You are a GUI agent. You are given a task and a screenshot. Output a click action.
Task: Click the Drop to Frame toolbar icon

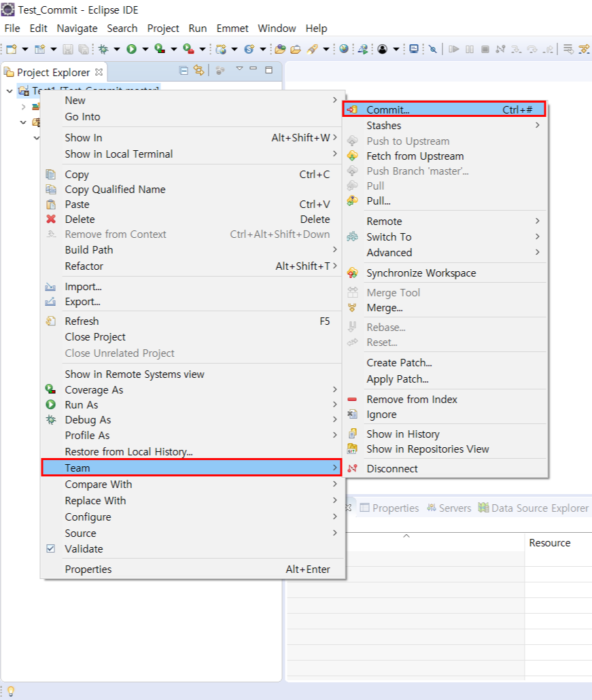[568, 49]
